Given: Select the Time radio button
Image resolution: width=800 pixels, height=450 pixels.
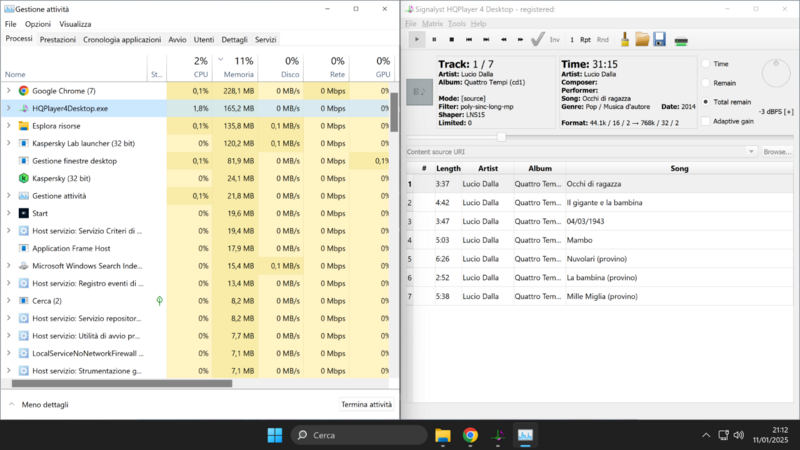Looking at the screenshot, I should click(x=706, y=63).
